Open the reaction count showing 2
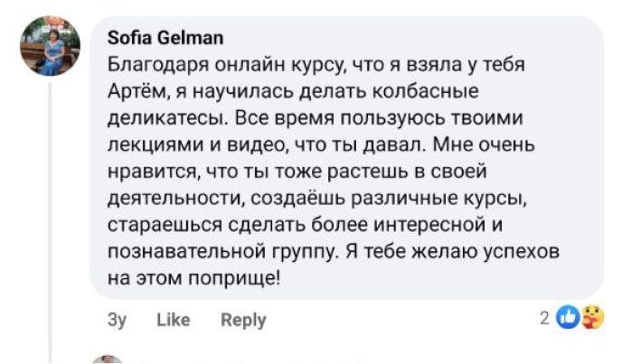 click(545, 317)
